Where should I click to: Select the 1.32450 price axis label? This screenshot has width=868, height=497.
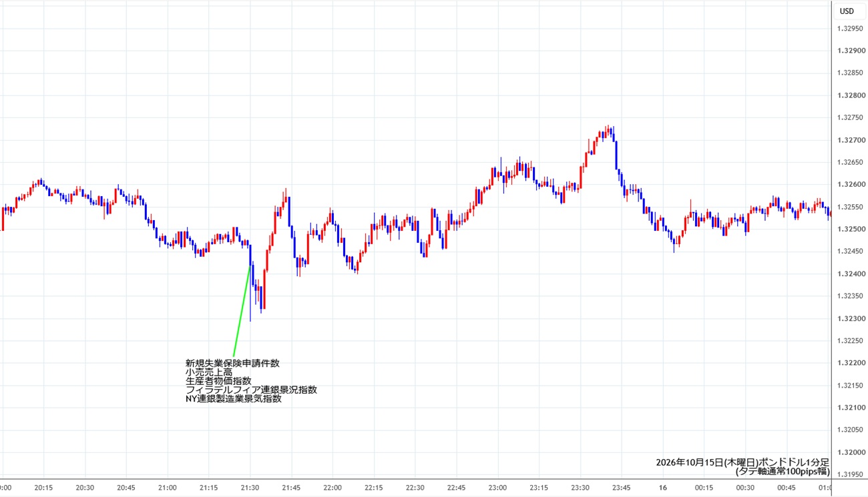tap(849, 252)
